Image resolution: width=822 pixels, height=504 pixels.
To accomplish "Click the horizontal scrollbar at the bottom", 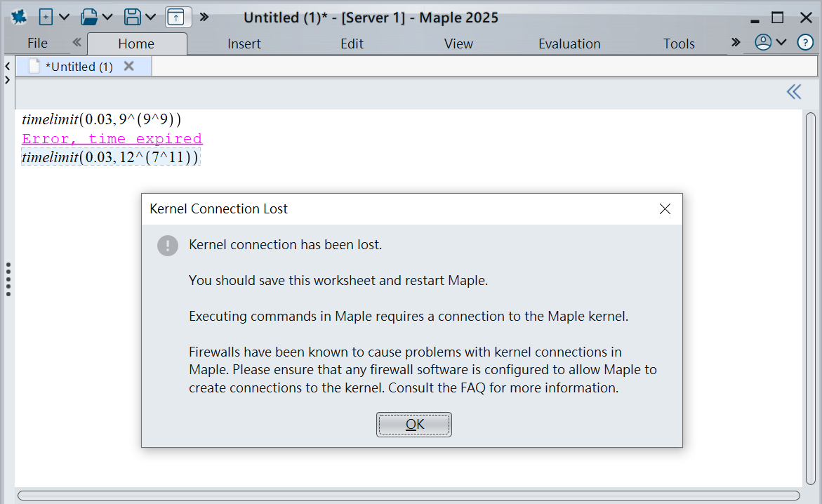I will click(407, 496).
